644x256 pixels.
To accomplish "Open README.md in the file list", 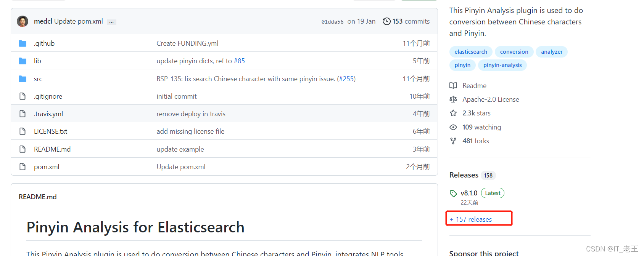I will [52, 149].
